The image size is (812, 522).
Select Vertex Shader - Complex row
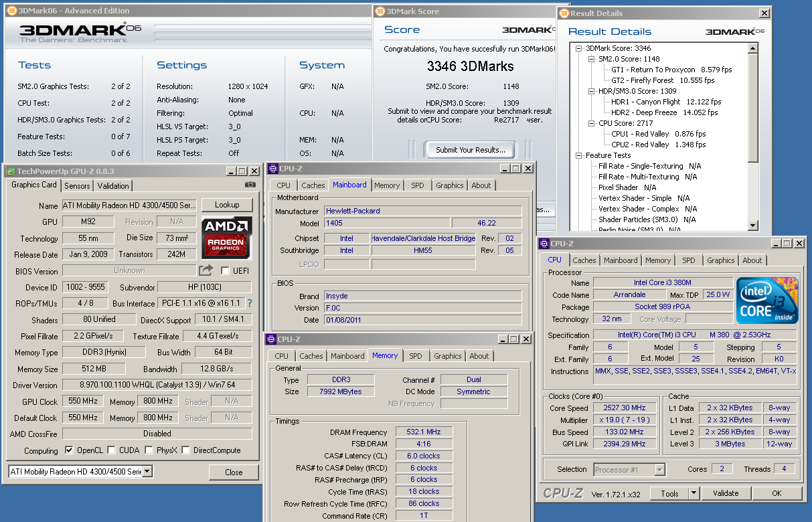click(x=647, y=209)
